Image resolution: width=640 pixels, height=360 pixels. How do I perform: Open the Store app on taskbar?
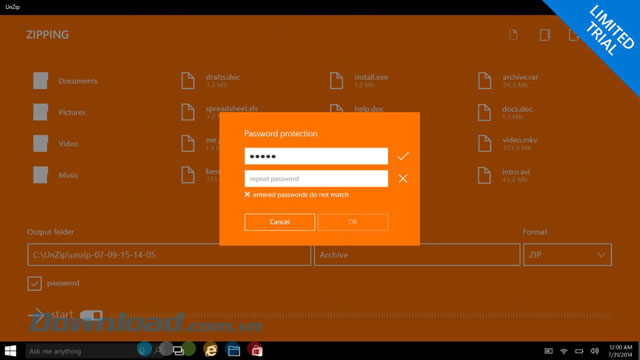256,351
